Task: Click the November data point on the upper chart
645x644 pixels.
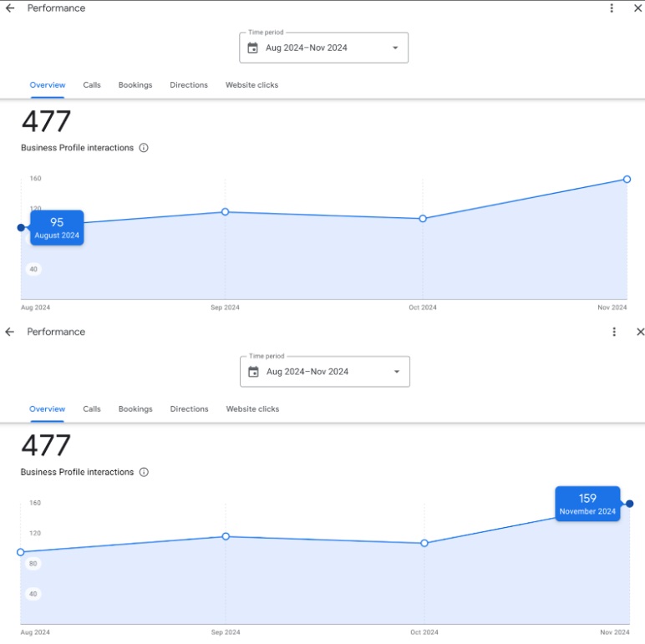Action: click(627, 179)
